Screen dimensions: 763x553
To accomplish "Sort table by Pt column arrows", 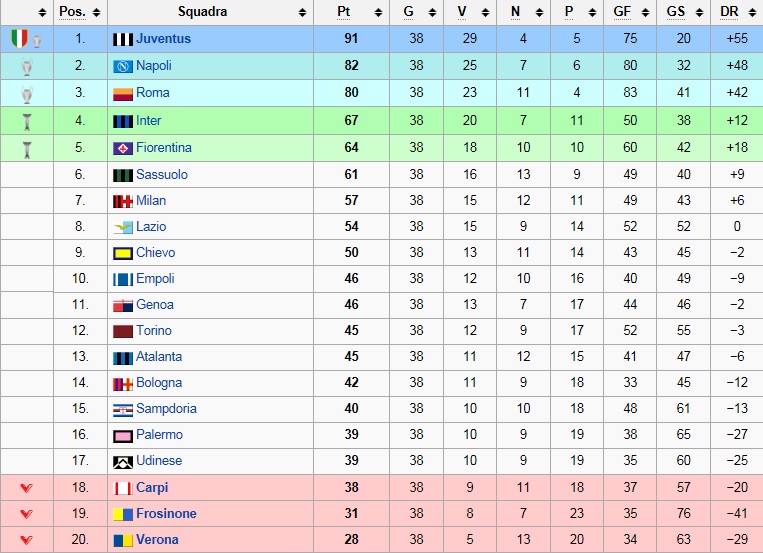I will pyautogui.click(x=378, y=13).
